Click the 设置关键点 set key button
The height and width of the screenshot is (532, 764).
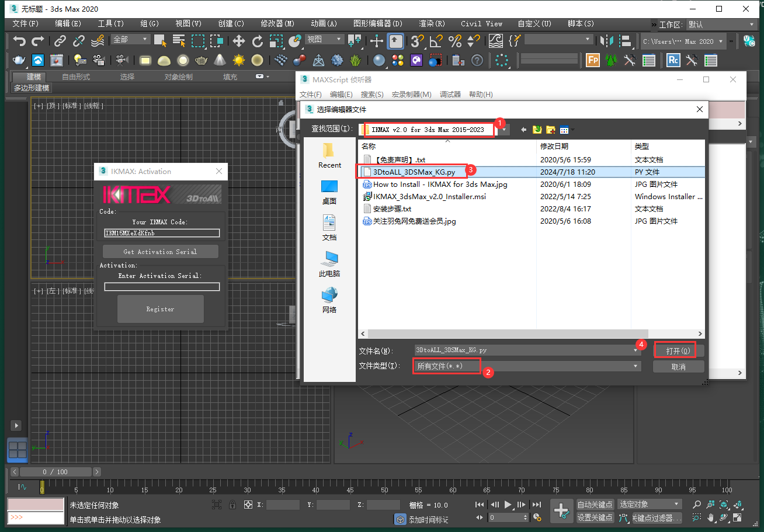[x=595, y=517]
